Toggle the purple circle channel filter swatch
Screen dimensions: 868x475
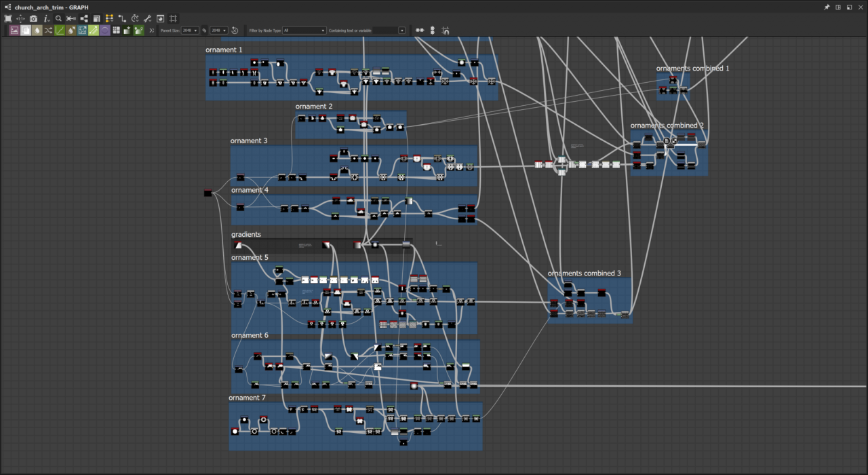105,31
